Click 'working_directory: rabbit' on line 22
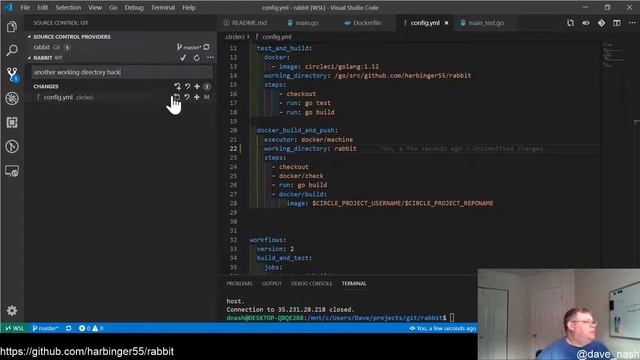 click(310, 149)
